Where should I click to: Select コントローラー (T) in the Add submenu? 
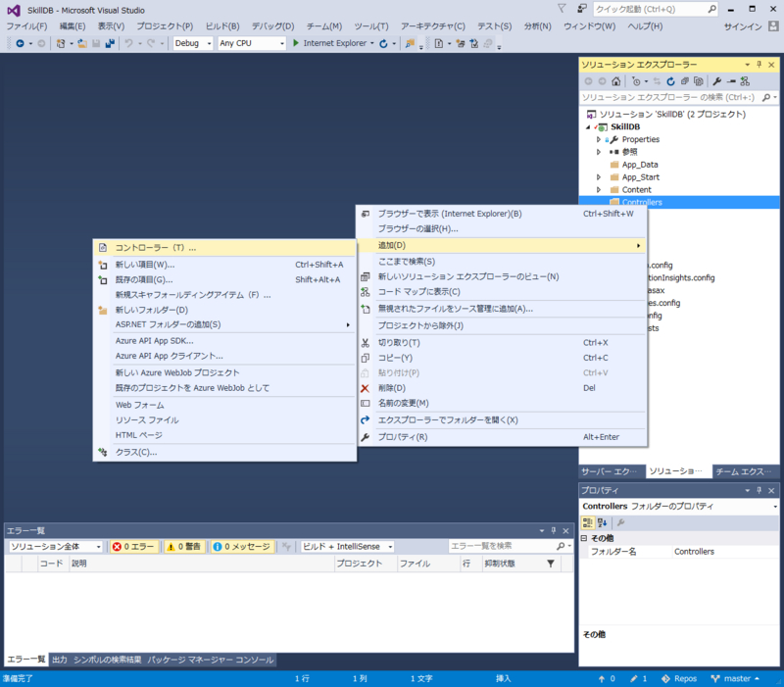pos(224,248)
